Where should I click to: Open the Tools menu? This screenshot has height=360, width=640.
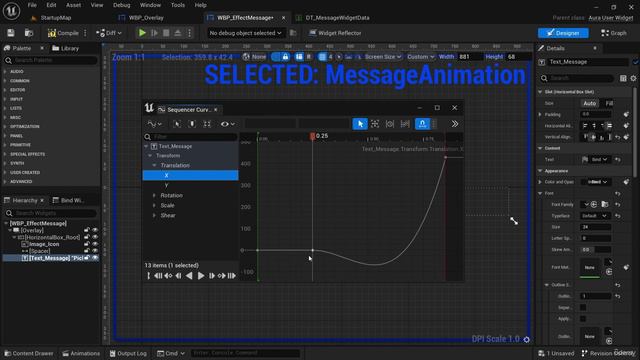coord(178,5)
